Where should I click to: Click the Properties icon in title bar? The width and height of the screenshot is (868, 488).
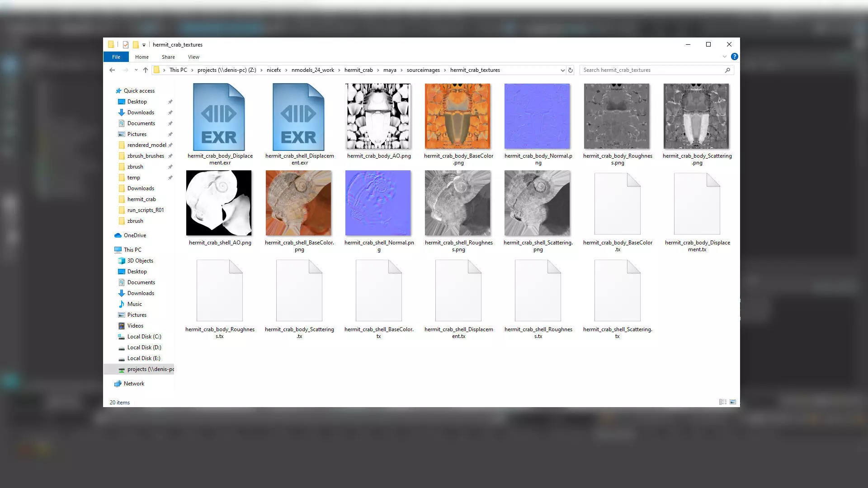tap(126, 45)
